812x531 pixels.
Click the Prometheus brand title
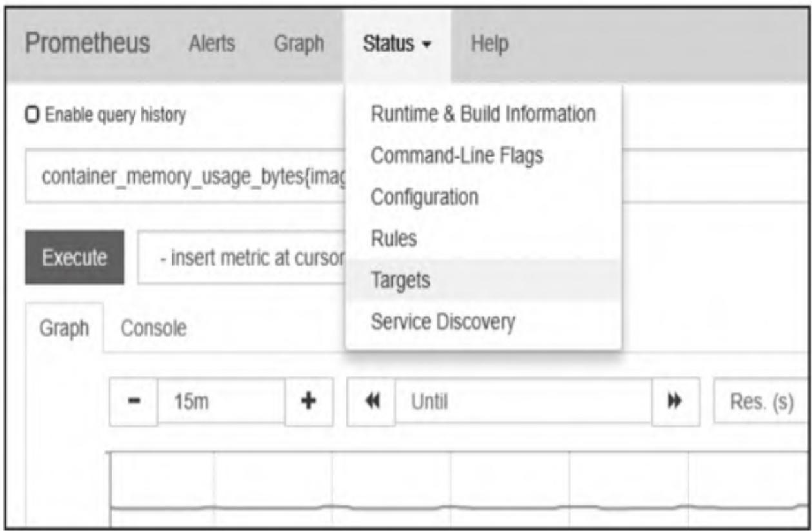[x=87, y=44]
